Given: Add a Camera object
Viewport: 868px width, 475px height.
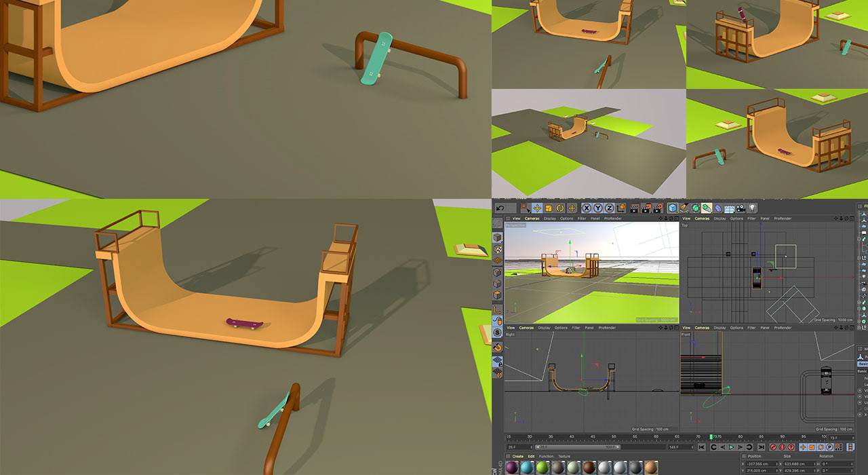Looking at the screenshot, I should [741, 208].
